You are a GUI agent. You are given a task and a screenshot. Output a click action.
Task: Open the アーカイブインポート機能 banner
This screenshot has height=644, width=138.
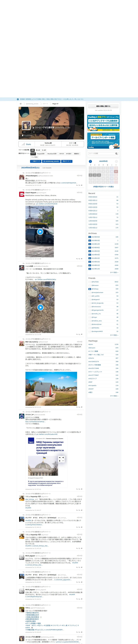[103, 141]
